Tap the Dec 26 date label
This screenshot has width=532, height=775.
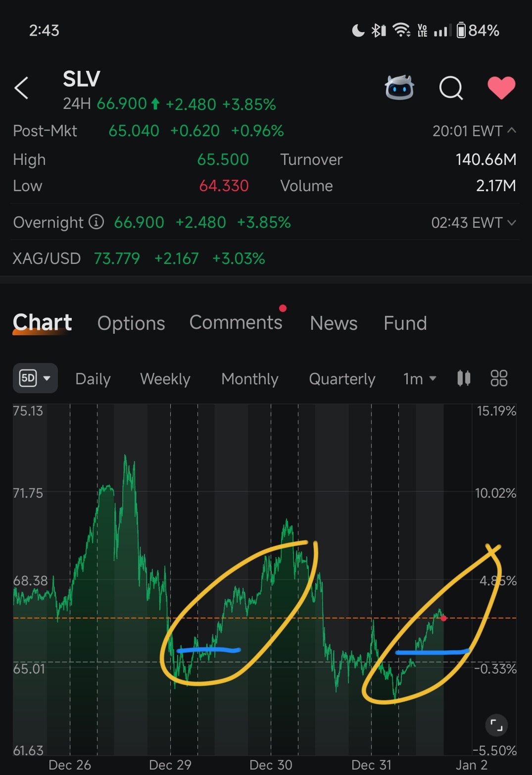click(x=70, y=765)
